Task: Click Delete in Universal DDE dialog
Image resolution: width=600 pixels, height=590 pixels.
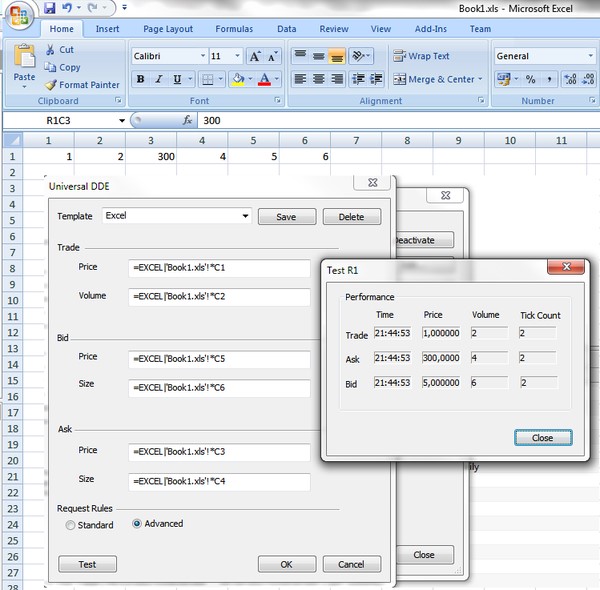Action: point(352,217)
